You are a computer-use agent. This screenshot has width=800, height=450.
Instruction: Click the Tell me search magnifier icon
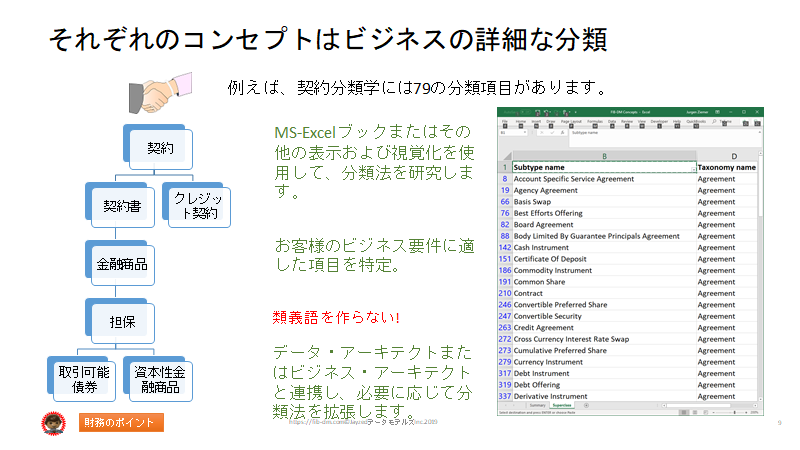click(x=714, y=121)
